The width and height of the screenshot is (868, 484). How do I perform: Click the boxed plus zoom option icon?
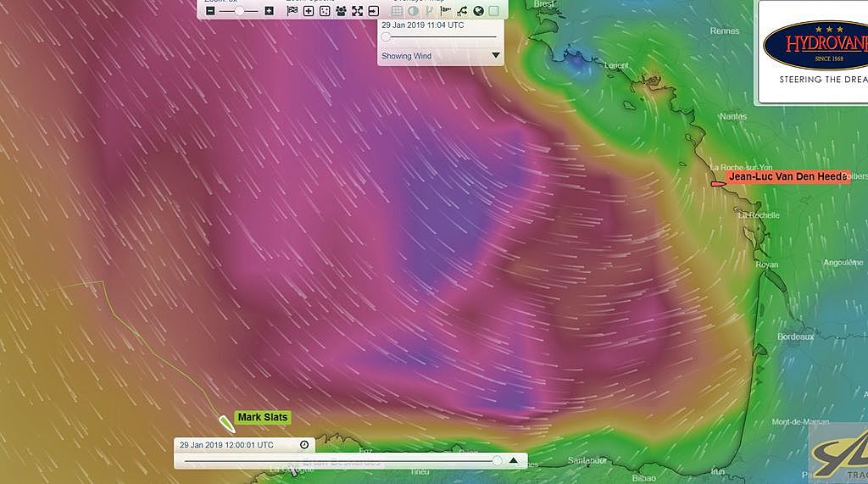click(x=309, y=10)
